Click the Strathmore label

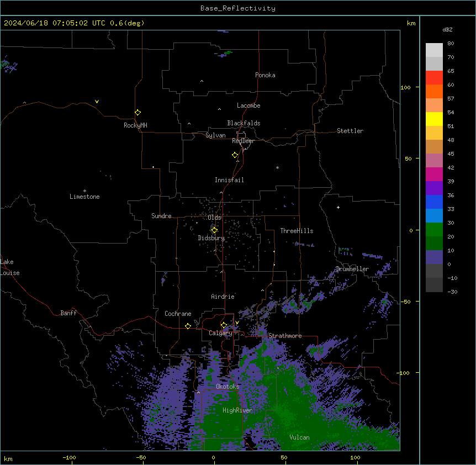click(x=285, y=336)
